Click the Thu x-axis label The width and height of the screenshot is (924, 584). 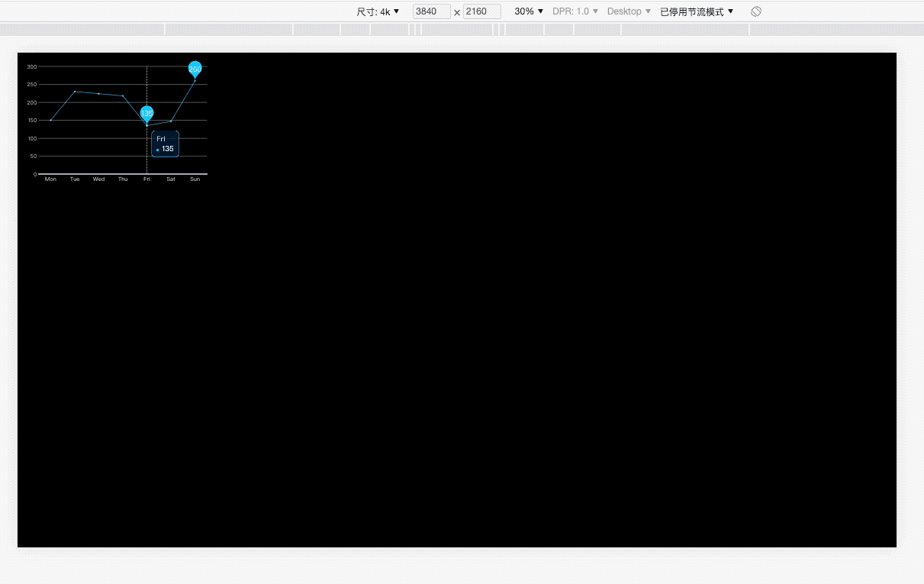click(123, 179)
